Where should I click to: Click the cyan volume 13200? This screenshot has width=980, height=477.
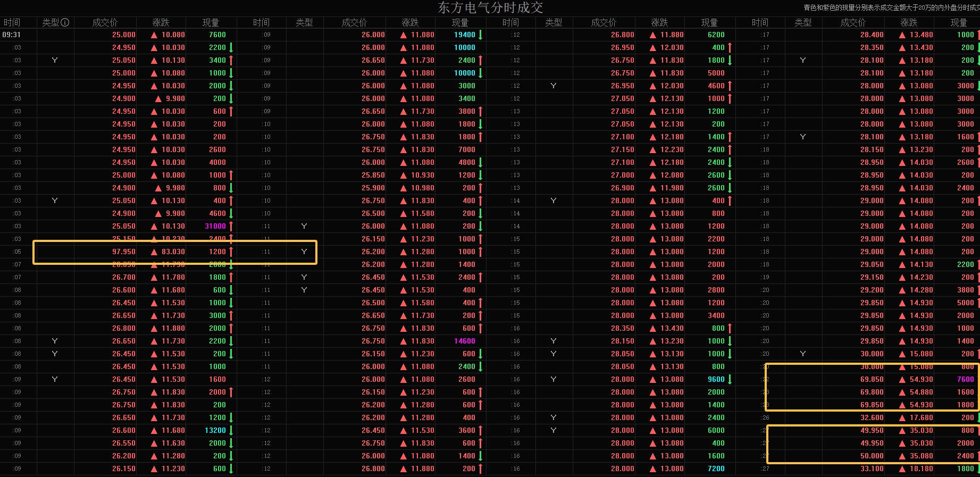point(215,430)
